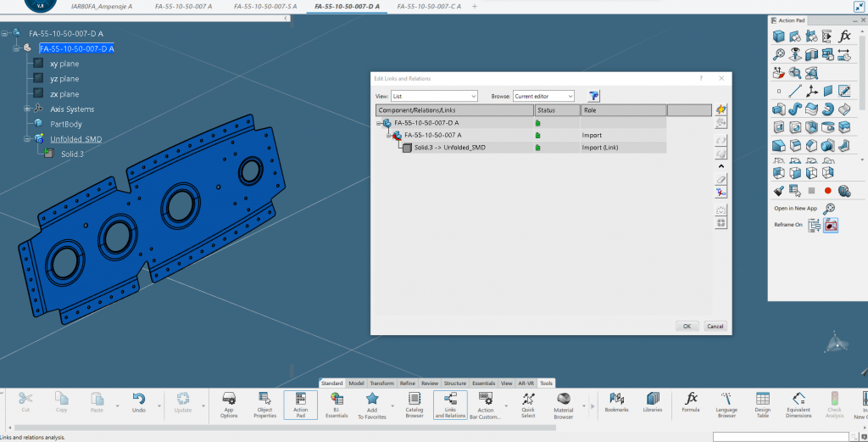
Task: Click the gray stop square in Action Pad
Action: [x=811, y=191]
